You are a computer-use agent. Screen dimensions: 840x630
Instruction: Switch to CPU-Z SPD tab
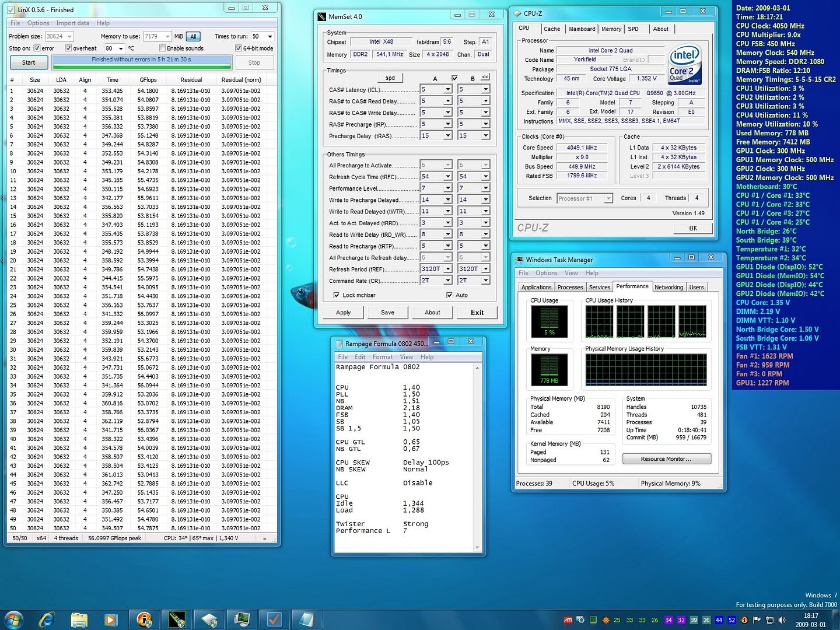tap(633, 29)
